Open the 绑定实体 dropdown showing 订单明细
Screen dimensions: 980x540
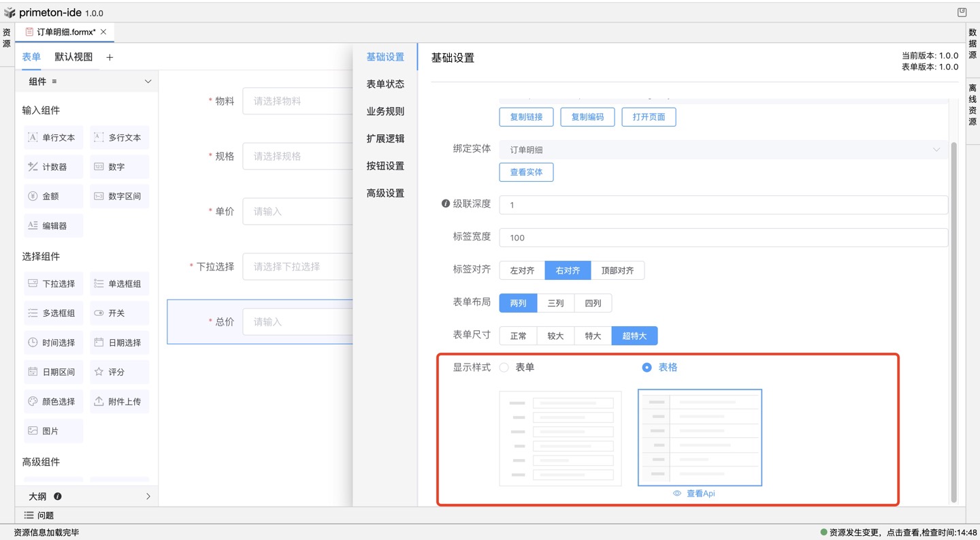[x=723, y=149]
